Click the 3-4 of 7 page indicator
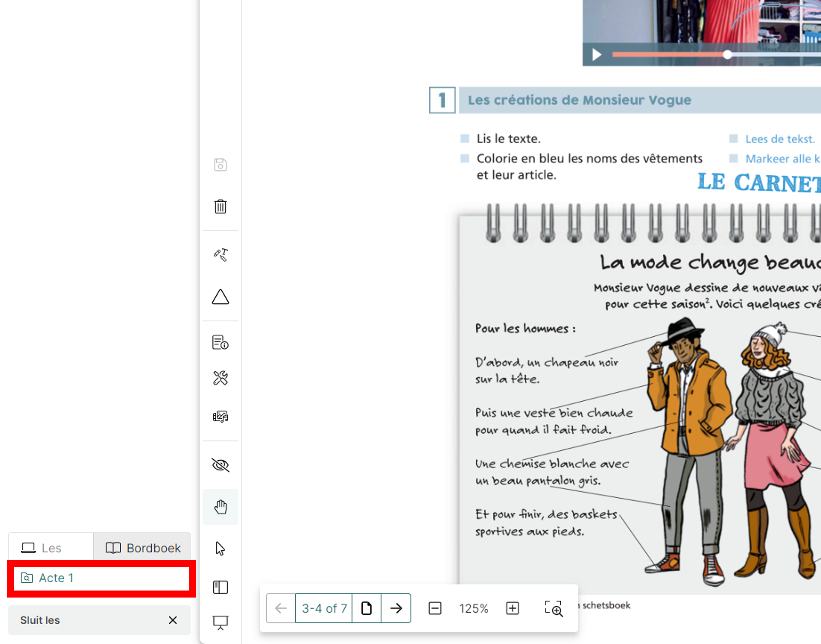Viewport: 821px width, 644px height. [324, 608]
